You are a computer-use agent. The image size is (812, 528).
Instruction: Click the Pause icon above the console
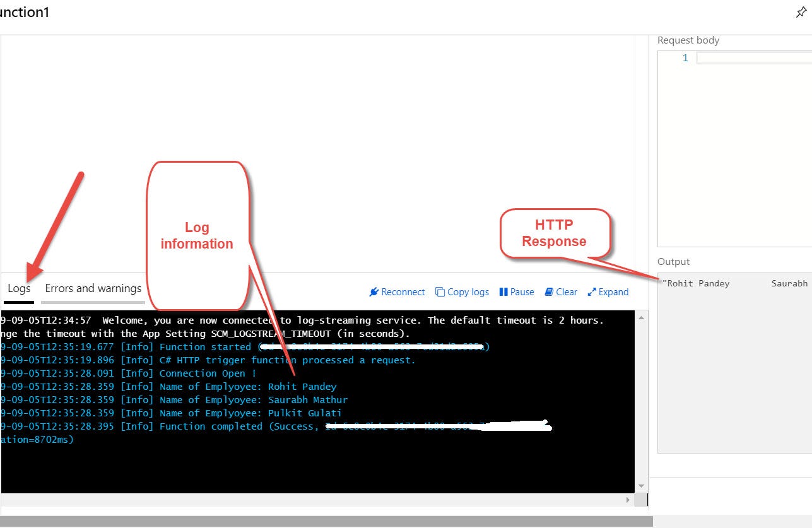click(505, 291)
